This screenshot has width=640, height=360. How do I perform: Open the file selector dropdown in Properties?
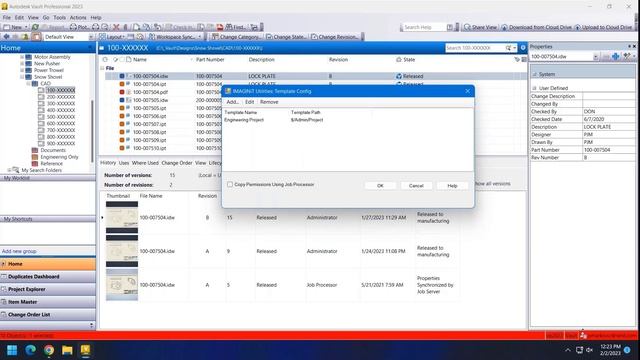(x=596, y=57)
